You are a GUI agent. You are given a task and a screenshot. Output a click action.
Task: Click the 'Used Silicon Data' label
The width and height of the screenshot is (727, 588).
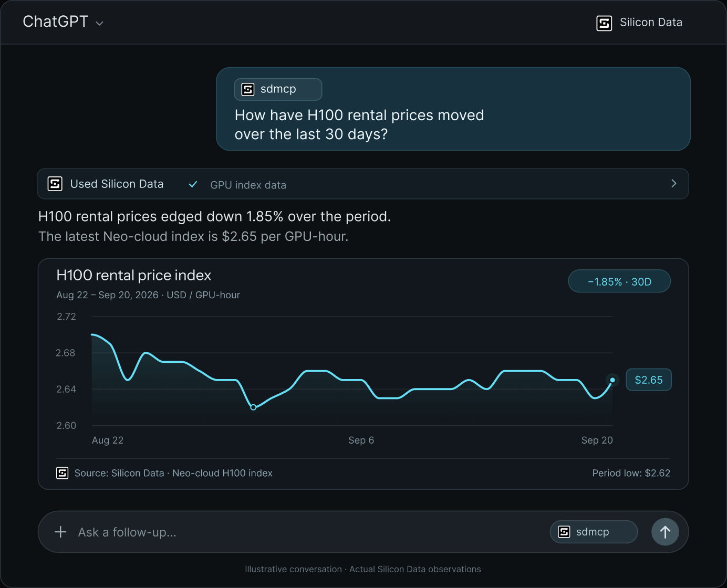point(117,184)
